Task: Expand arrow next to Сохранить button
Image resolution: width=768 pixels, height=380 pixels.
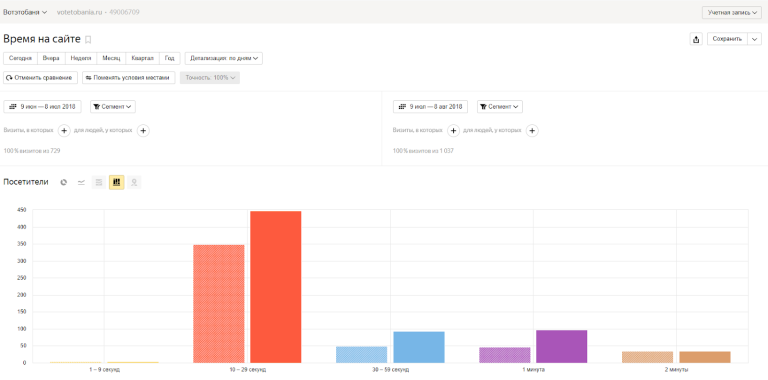Action: (x=755, y=39)
